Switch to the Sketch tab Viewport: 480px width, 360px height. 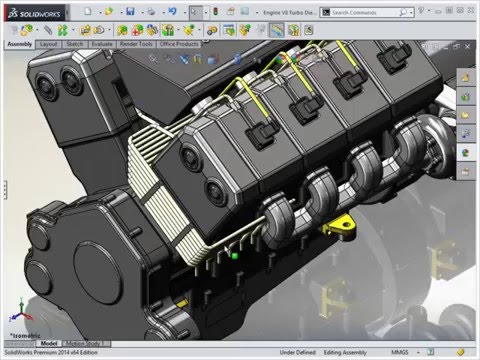click(75, 44)
